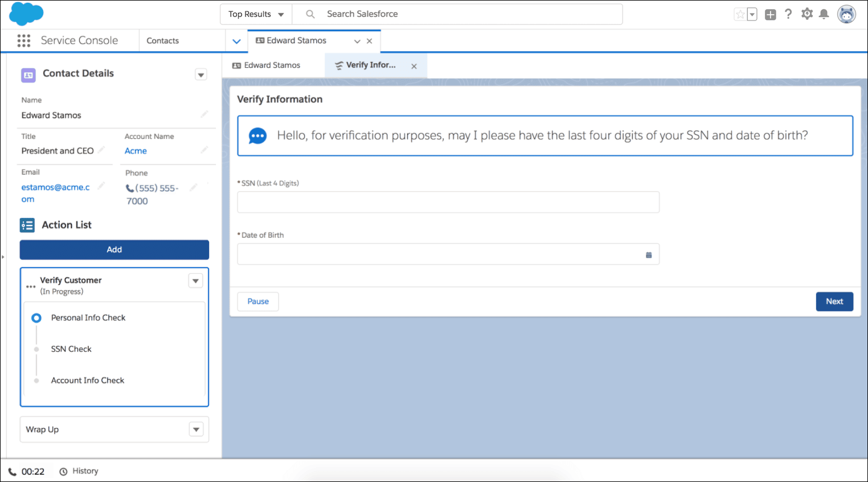Edit the Name field pencil icon
Image resolution: width=868 pixels, height=482 pixels.
(204, 114)
